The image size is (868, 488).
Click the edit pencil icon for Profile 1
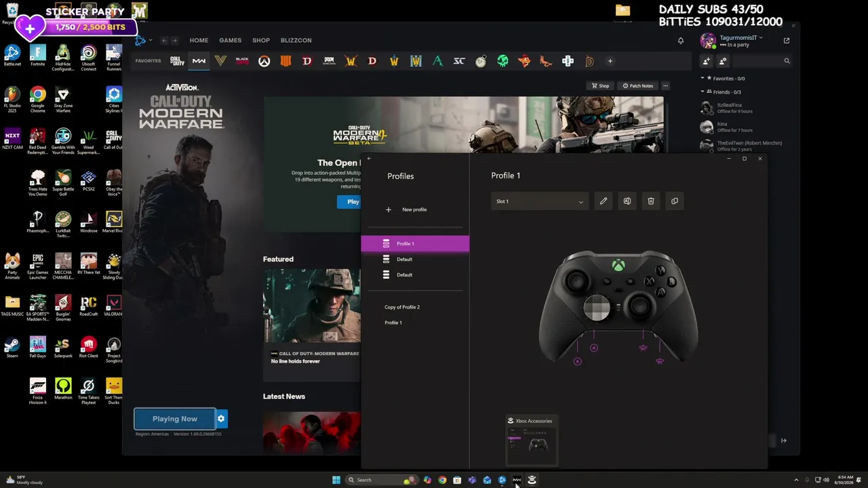[x=603, y=201]
